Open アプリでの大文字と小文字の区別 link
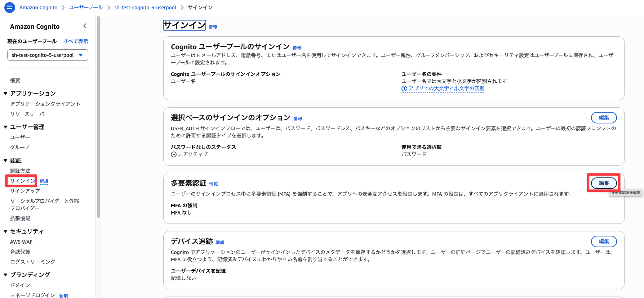This screenshot has width=644, height=298. point(447,89)
